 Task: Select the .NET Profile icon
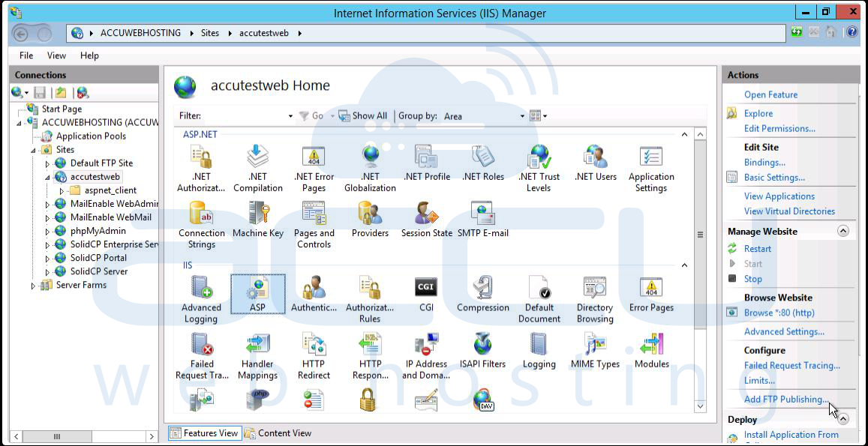pyautogui.click(x=427, y=163)
